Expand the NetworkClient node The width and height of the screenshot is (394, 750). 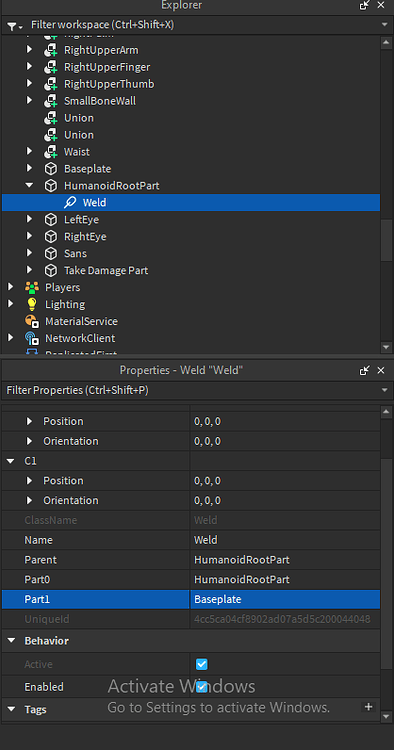click(11, 338)
